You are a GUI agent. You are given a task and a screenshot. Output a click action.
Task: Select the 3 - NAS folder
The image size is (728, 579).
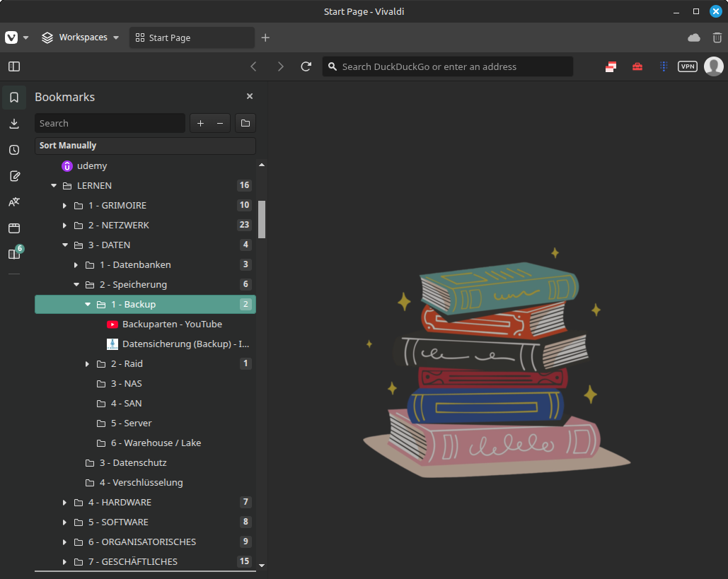click(145, 384)
